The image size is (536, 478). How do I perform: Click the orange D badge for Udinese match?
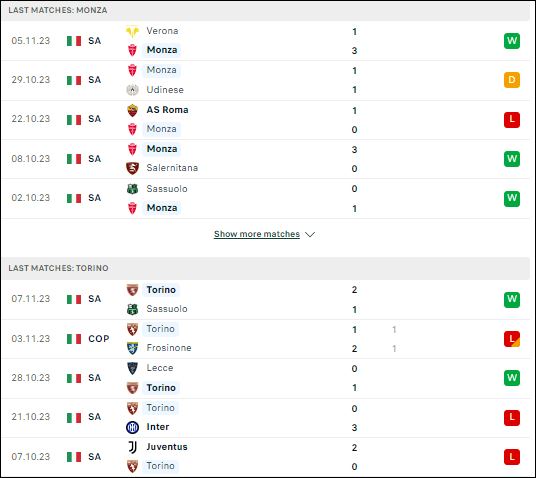512,80
